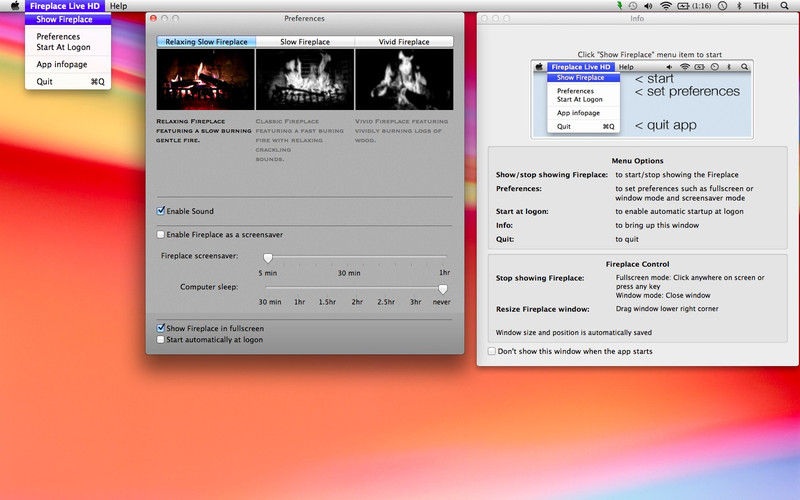This screenshot has width=800, height=500.
Task: Click the 'Resize Fireplace window:' label
Action: pyautogui.click(x=542, y=309)
